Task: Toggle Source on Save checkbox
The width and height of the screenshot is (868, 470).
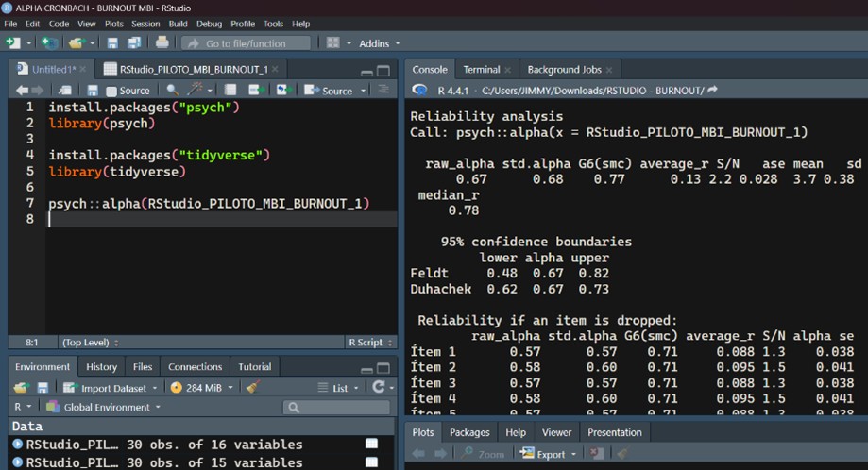Action: coord(111,91)
